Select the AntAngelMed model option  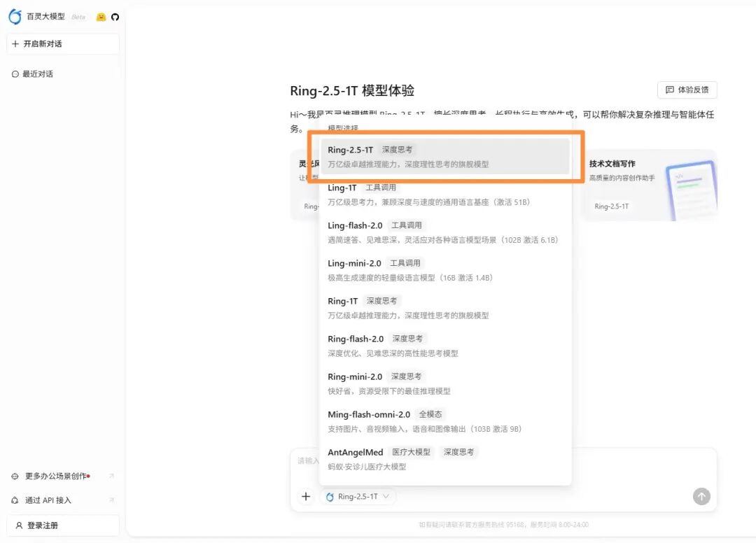(445, 459)
